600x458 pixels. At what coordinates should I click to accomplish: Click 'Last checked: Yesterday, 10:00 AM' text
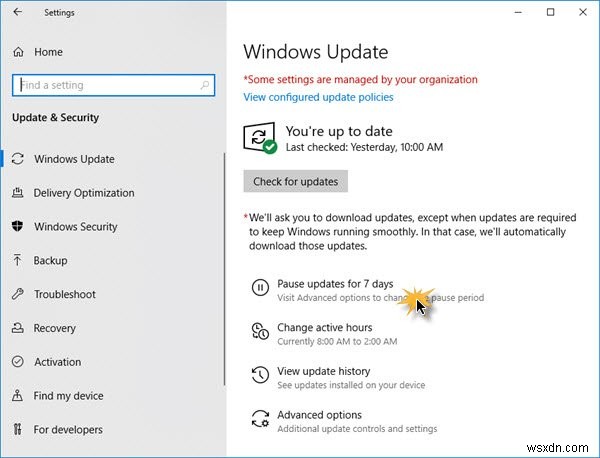tap(364, 147)
